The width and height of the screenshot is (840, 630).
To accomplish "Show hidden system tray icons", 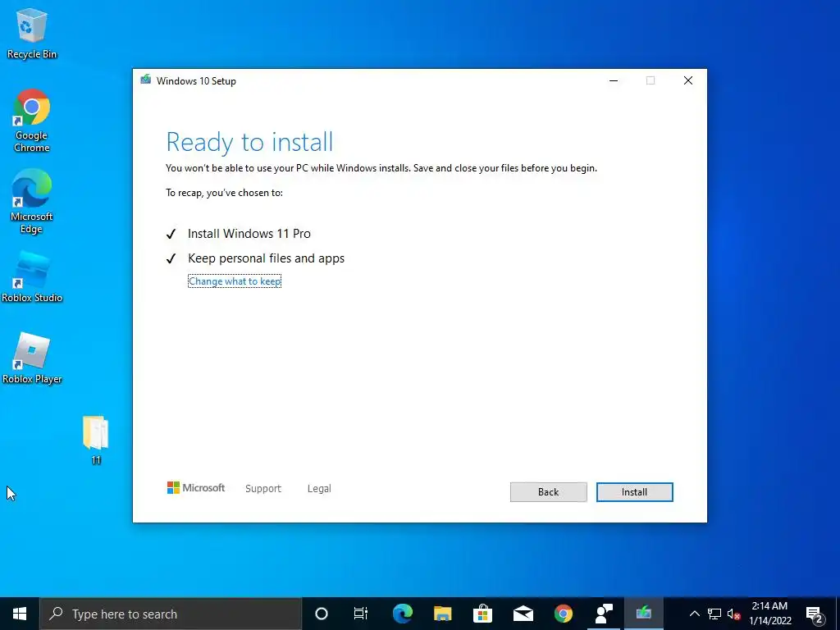I will click(694, 614).
